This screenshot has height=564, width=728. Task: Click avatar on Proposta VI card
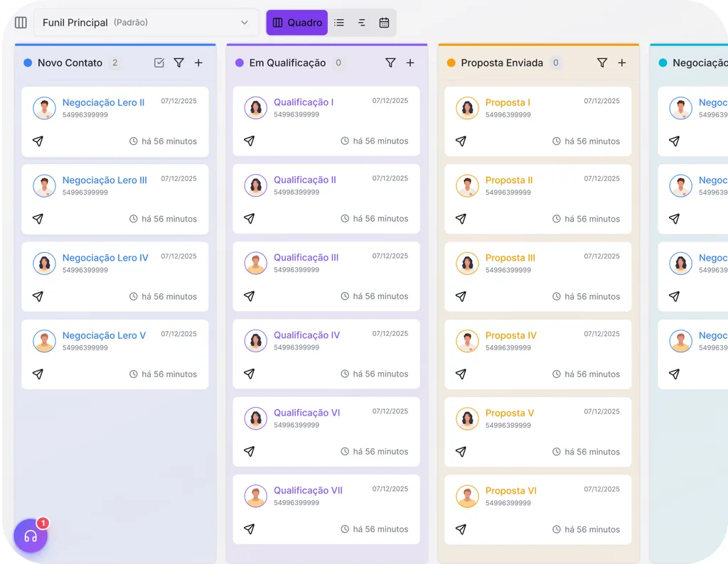(x=468, y=497)
